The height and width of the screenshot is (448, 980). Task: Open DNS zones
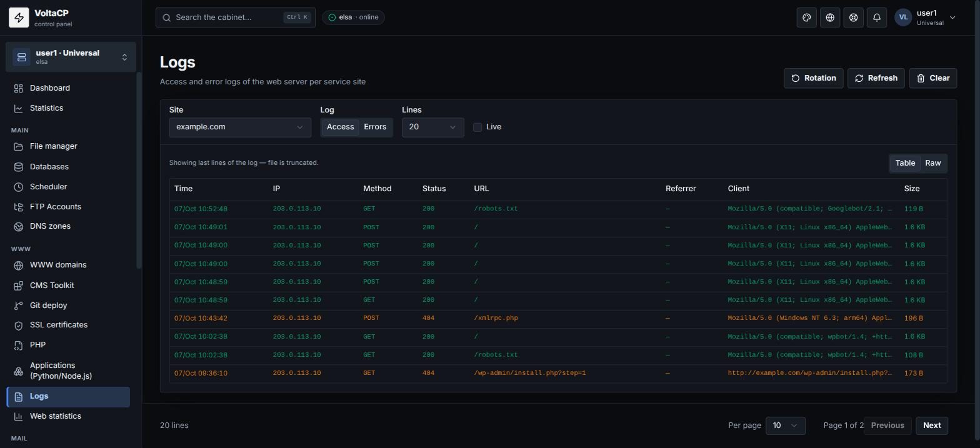click(x=68, y=226)
